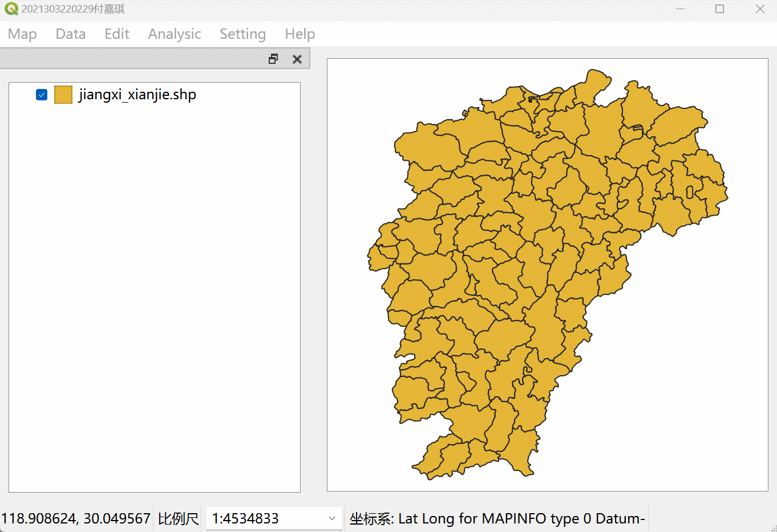Screen dimensions: 777x532
Task: Click the 比例尺 scale label
Action: pos(179,518)
